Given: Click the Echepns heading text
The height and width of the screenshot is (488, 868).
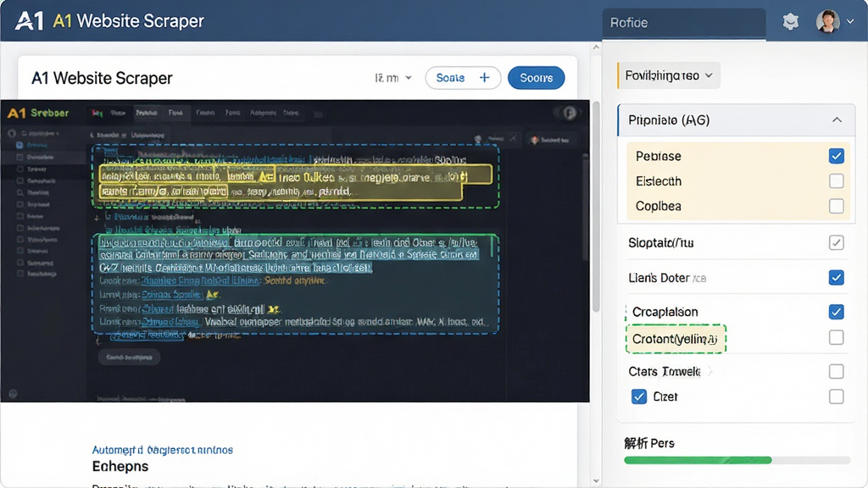Looking at the screenshot, I should 120,467.
